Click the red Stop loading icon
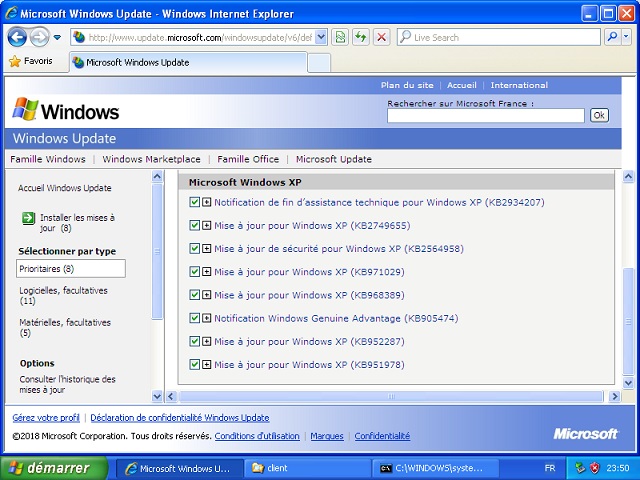This screenshot has width=640, height=480. (381, 37)
